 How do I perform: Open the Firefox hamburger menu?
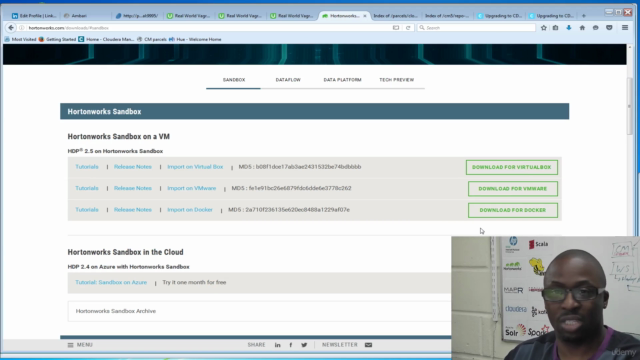625,28
